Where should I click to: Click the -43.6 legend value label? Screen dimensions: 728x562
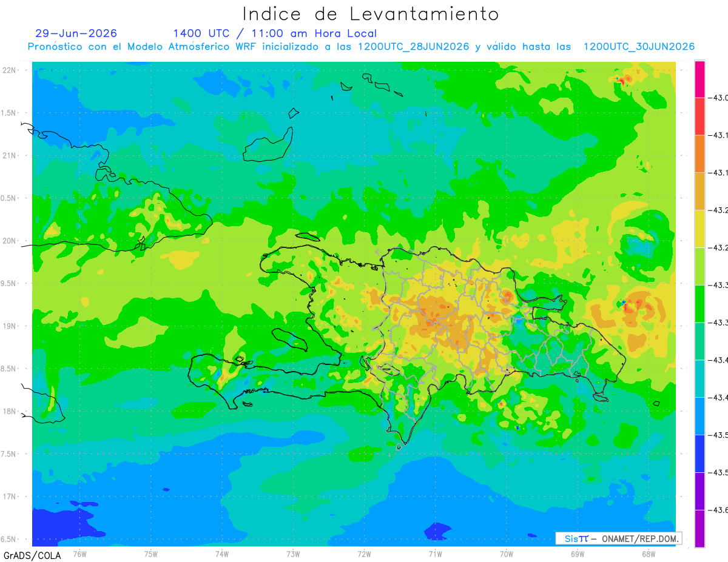point(718,510)
